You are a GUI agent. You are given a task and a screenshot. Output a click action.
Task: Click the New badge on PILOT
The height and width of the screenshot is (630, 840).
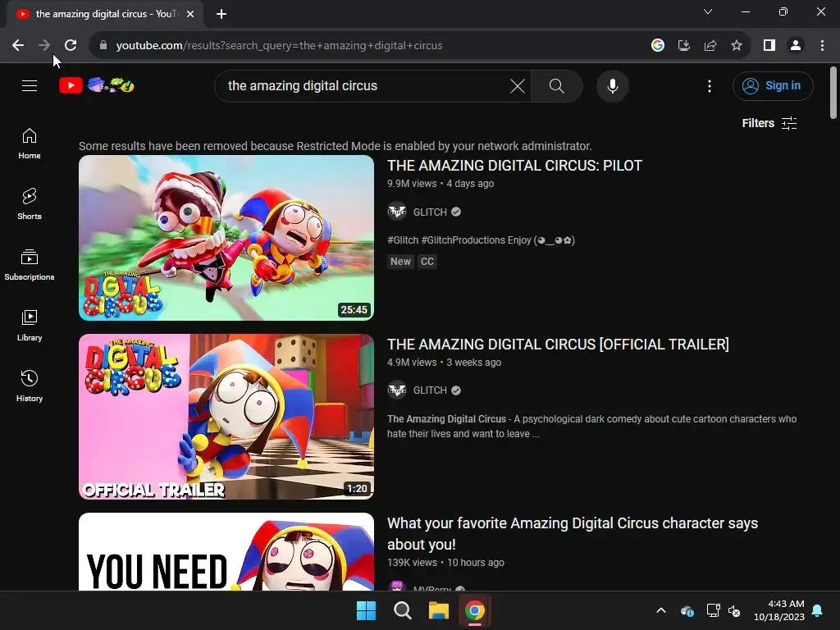[400, 262]
